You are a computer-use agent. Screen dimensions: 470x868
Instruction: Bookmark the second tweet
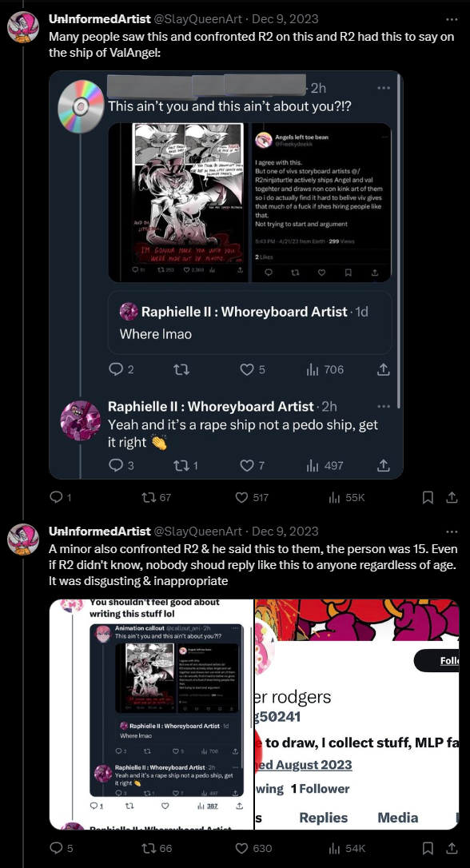[x=428, y=848]
